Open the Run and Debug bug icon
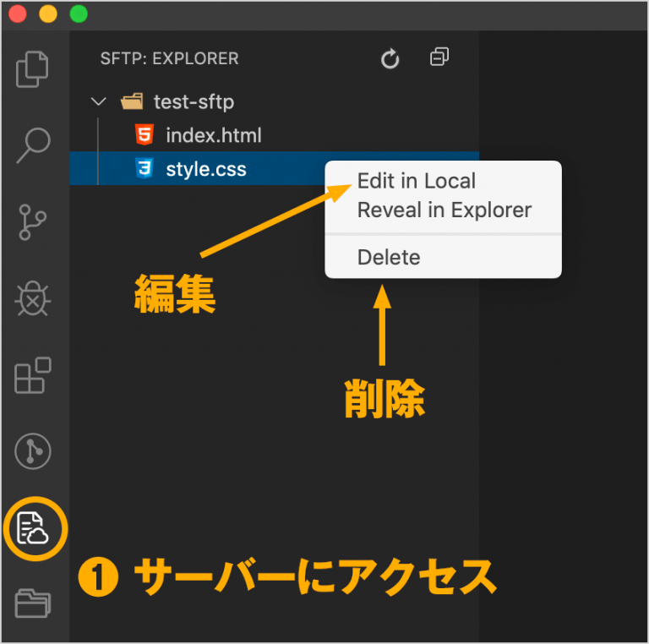 [33, 298]
